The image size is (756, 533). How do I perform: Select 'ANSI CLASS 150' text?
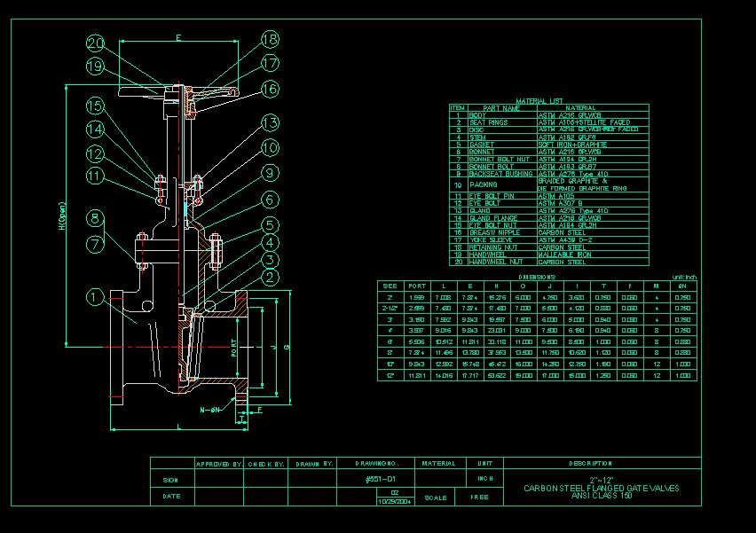point(602,496)
